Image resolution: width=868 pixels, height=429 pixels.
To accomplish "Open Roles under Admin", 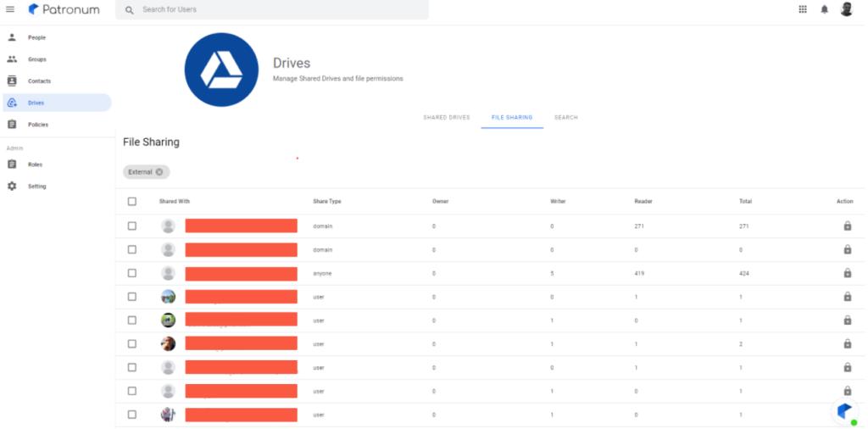I will (x=57, y=164).
